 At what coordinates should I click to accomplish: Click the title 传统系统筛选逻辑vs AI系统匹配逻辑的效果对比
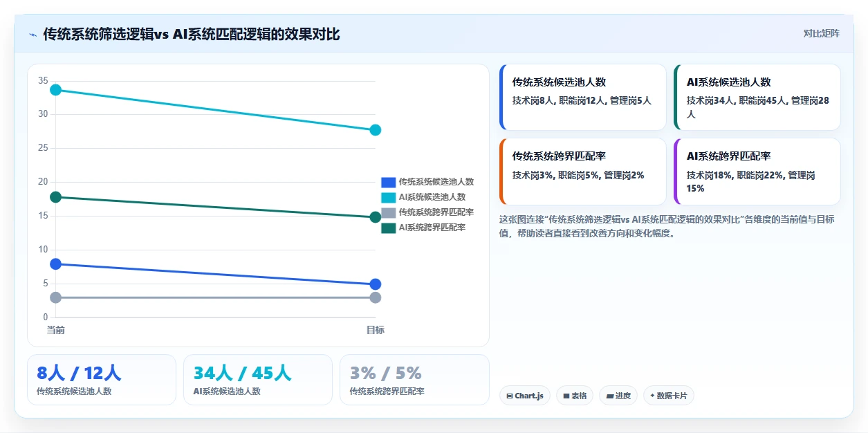pyautogui.click(x=192, y=34)
